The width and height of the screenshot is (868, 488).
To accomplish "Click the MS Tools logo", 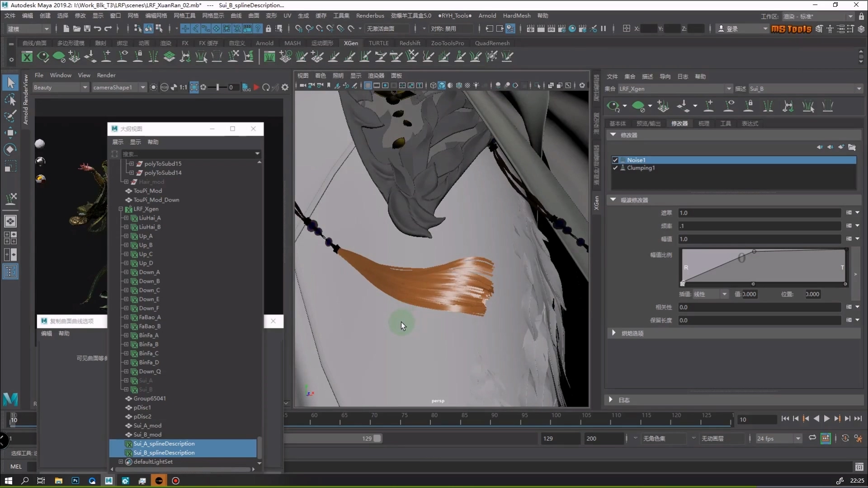I will pos(791,29).
